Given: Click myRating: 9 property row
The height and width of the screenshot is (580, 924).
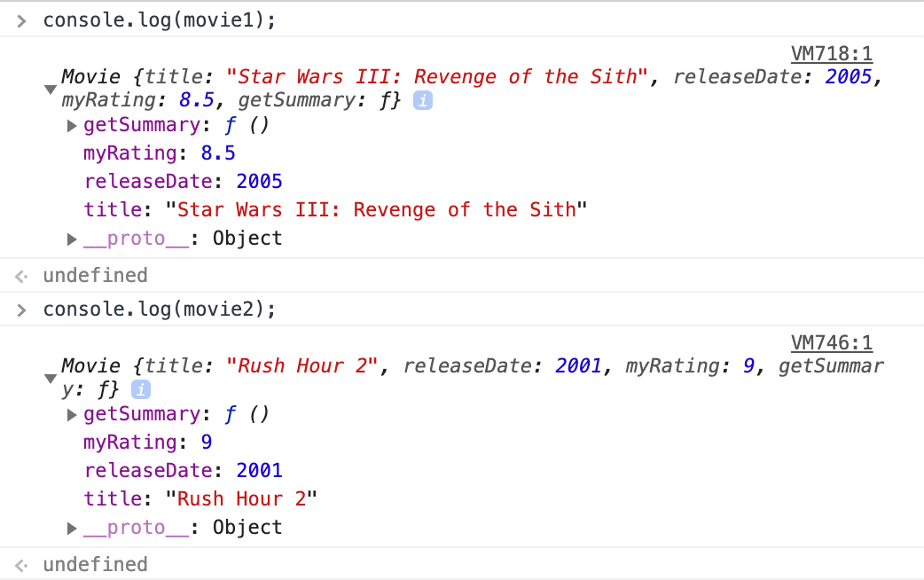Looking at the screenshot, I should pos(148,442).
